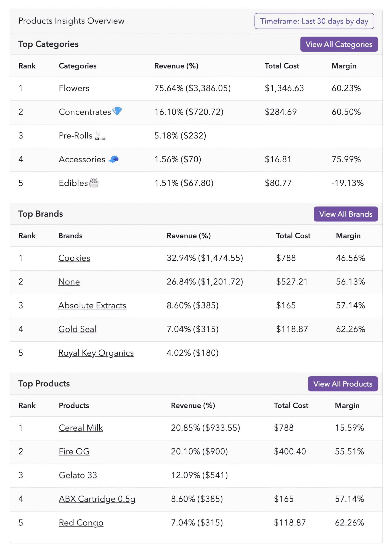Open the None brand entry
This screenshot has height=552, width=392.
pyautogui.click(x=69, y=282)
